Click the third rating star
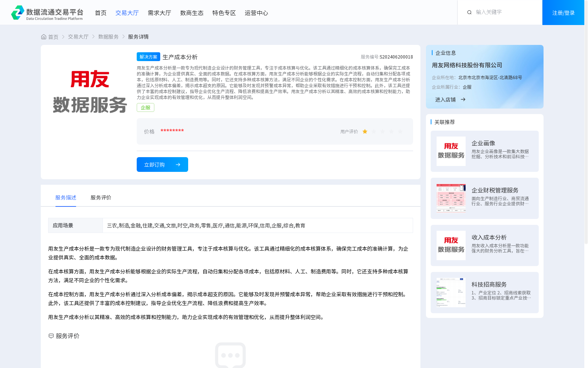This screenshot has width=588, height=368. click(383, 131)
